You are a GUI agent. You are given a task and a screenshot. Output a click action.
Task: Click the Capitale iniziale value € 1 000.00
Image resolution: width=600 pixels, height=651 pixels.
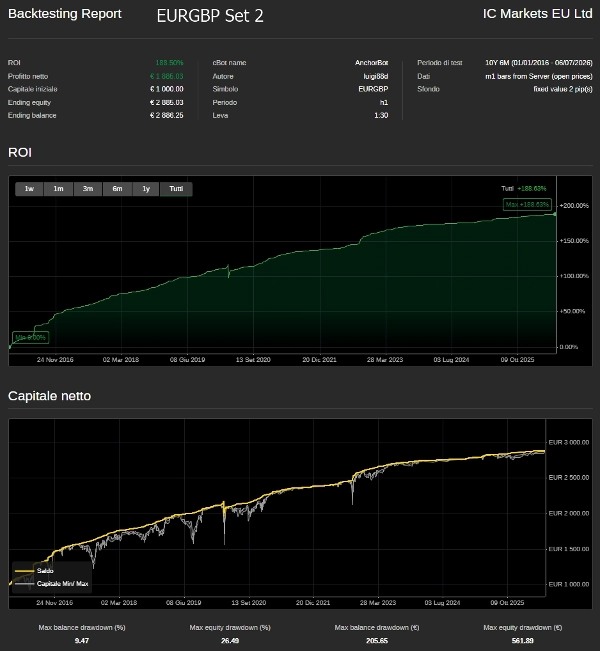pos(167,89)
